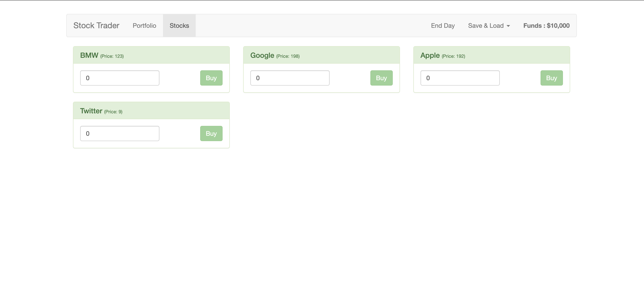Hit the Buy button for Apple

click(551, 78)
